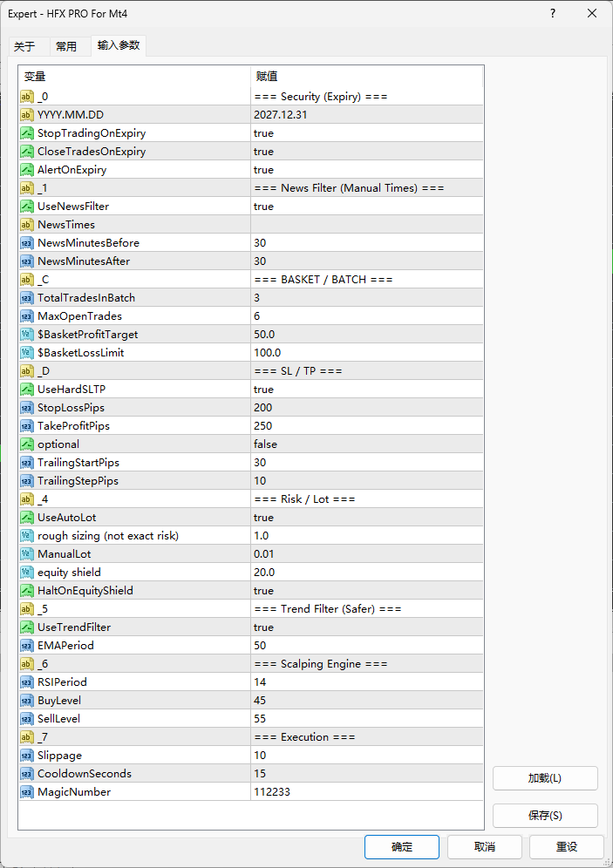Click the boolean icon beside UseTrendFilter
This screenshot has height=868, width=613.
[27, 627]
